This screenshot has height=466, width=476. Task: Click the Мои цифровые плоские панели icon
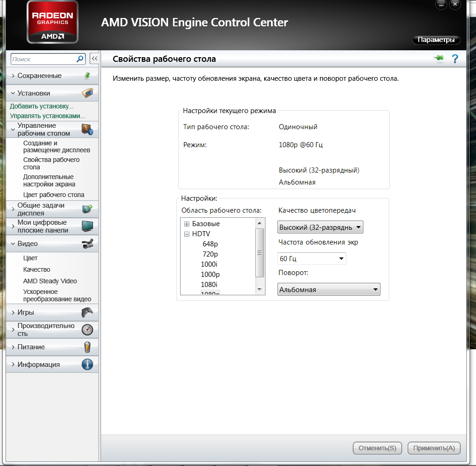pyautogui.click(x=87, y=227)
